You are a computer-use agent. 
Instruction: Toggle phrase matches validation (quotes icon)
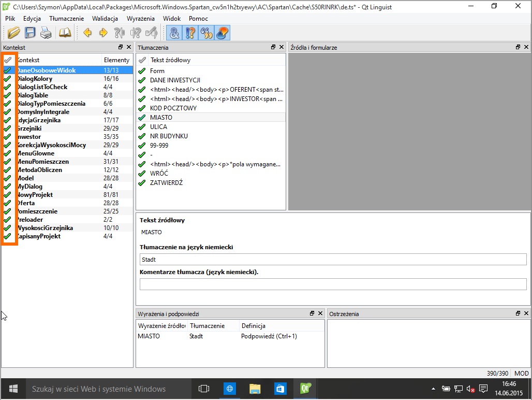tap(206, 33)
